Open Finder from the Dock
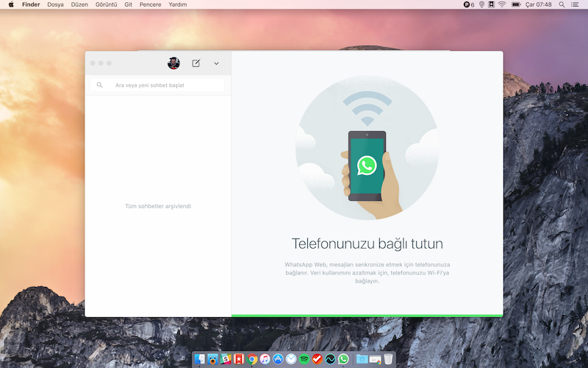The image size is (588, 368). [200, 359]
